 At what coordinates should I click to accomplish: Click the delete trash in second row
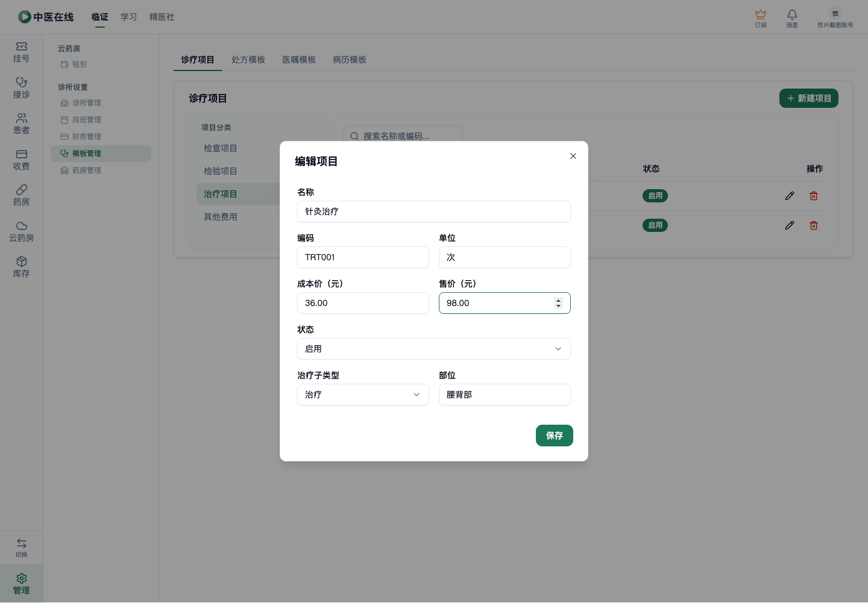click(x=814, y=225)
